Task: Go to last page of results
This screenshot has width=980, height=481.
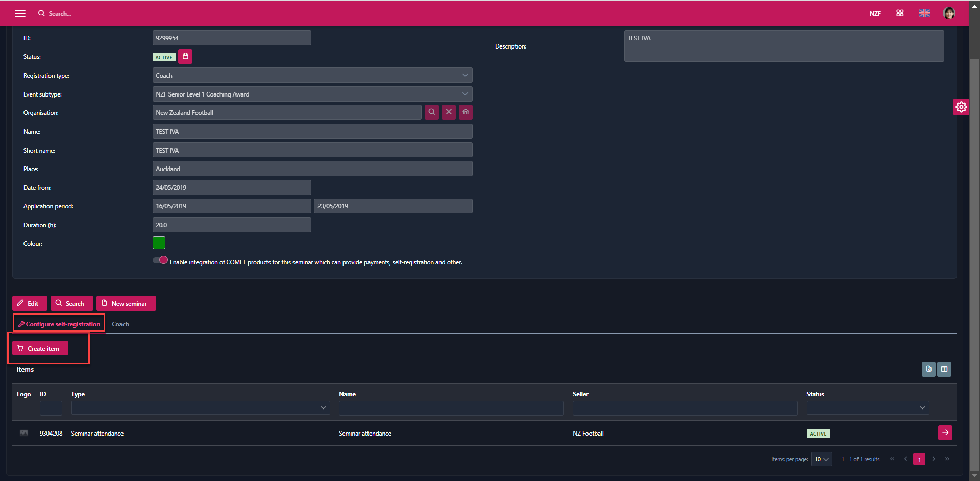Action: click(x=947, y=459)
